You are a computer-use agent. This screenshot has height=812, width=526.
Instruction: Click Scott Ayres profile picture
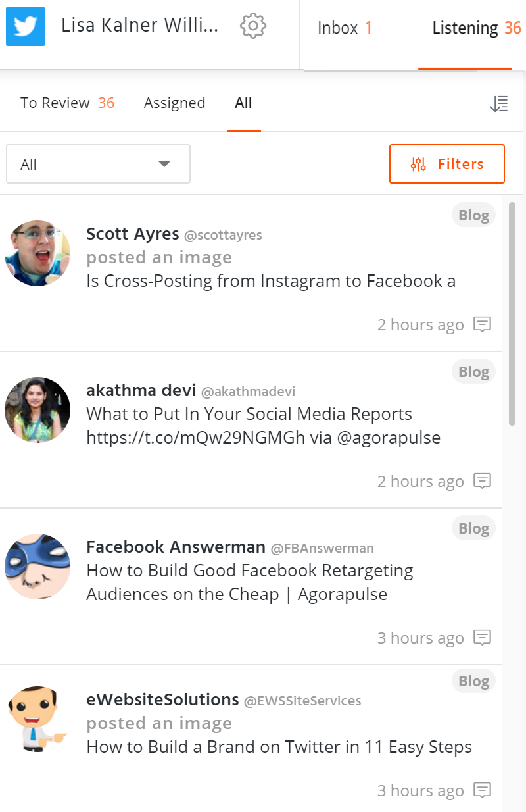(x=37, y=253)
